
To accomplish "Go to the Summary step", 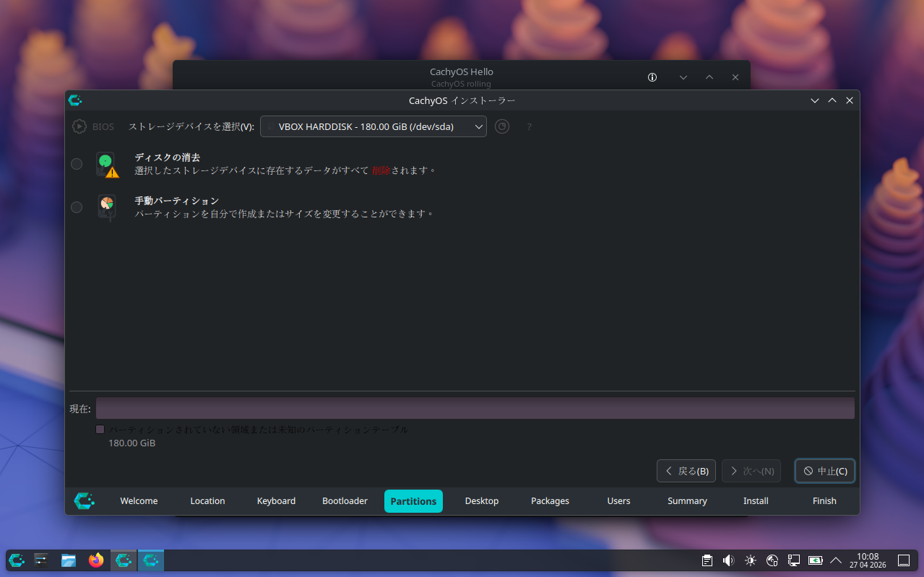I will [687, 501].
